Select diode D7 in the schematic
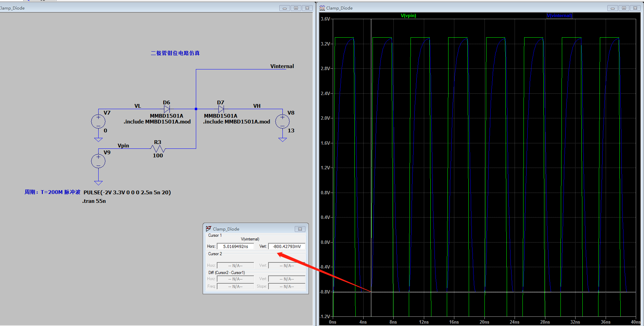 (x=221, y=108)
